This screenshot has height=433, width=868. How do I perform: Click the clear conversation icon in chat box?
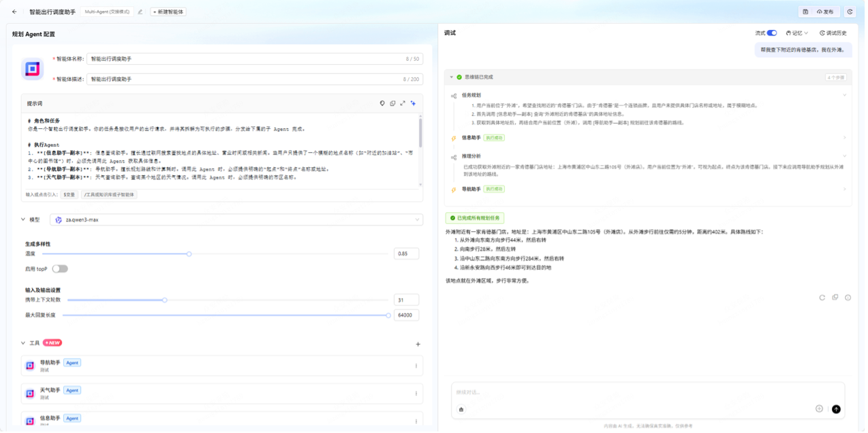pyautogui.click(x=461, y=409)
